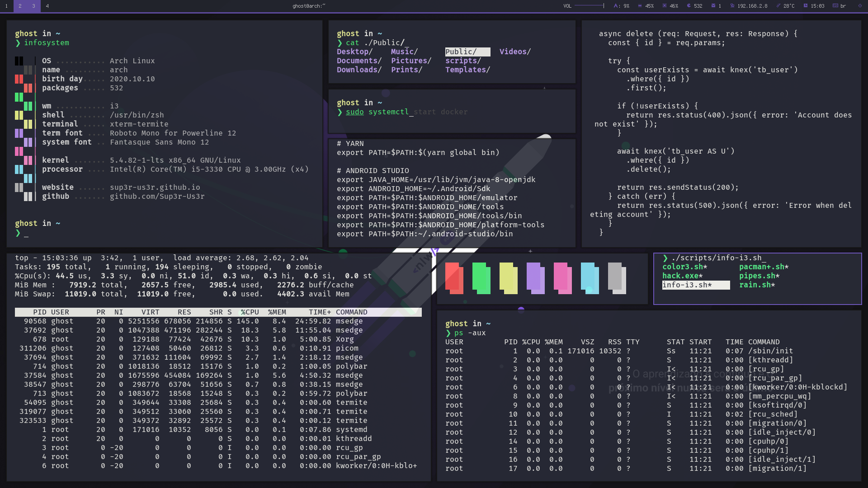
Task: Select the Documents/ directory entry
Action: (359, 61)
